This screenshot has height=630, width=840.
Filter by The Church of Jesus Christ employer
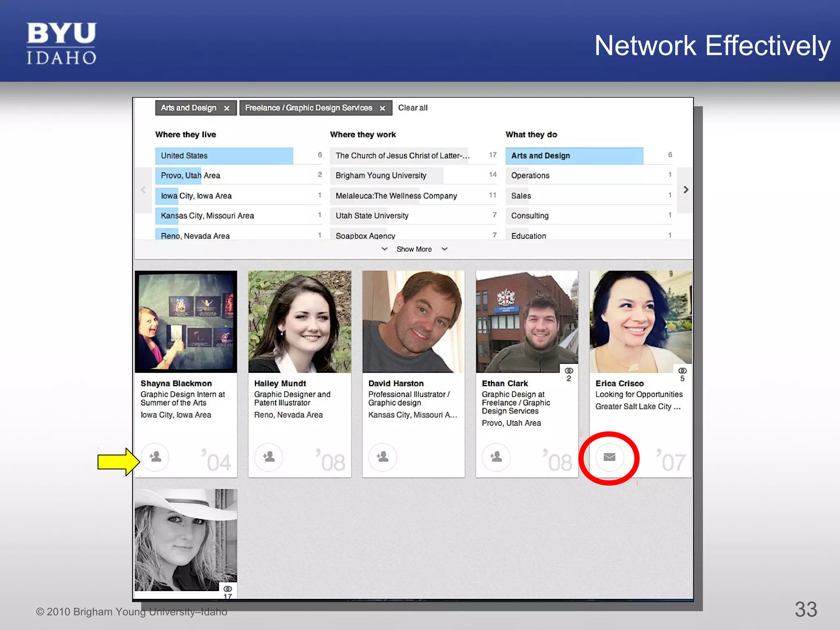[413, 155]
